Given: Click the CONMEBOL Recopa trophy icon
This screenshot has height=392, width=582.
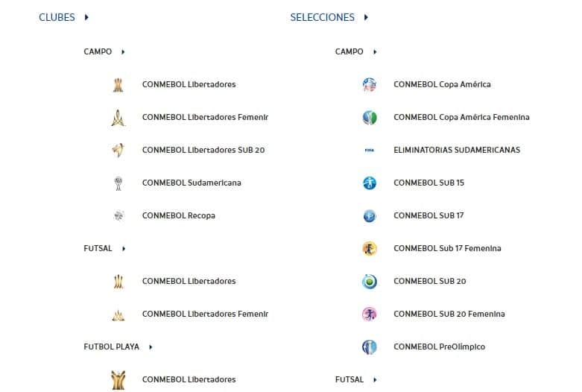Looking at the screenshot, I should [118, 215].
